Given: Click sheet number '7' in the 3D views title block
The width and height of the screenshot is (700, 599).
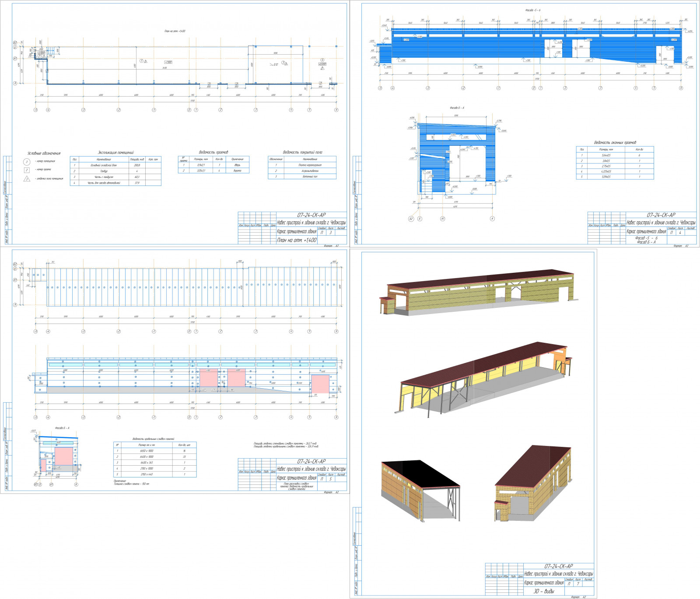Looking at the screenshot, I should click(578, 584).
